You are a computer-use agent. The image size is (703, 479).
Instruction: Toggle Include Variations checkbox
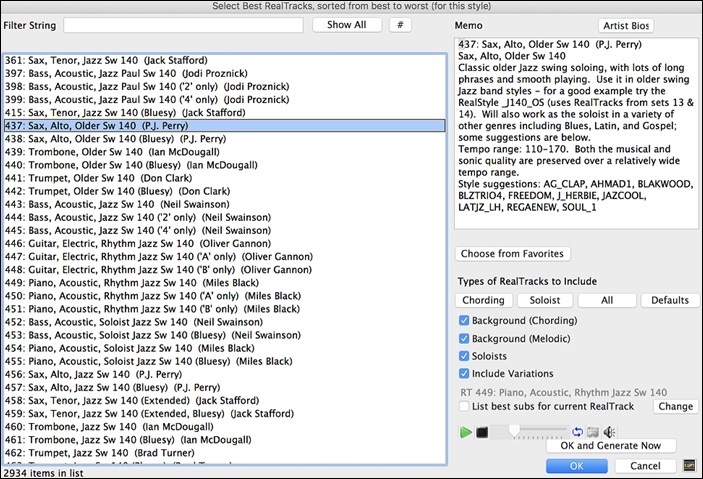tap(464, 374)
